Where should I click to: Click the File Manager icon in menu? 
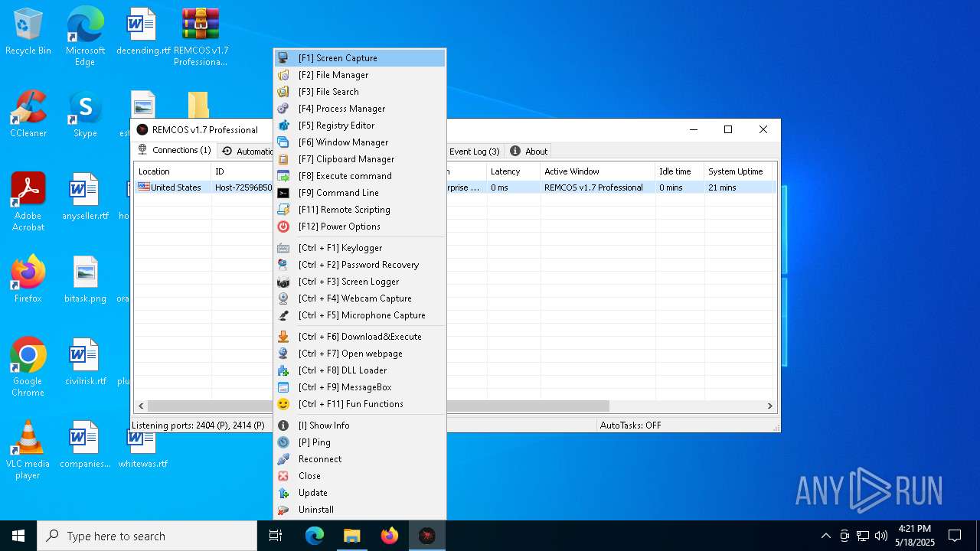[283, 75]
